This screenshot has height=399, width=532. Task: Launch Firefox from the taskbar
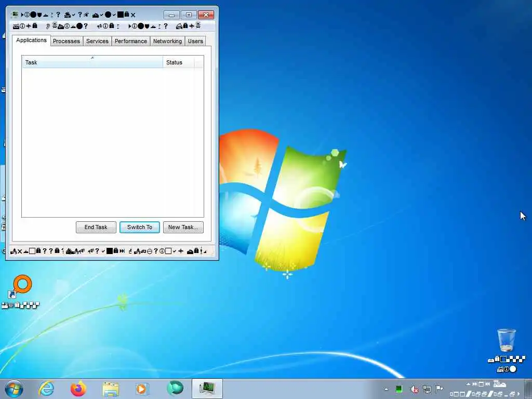pyautogui.click(x=78, y=389)
